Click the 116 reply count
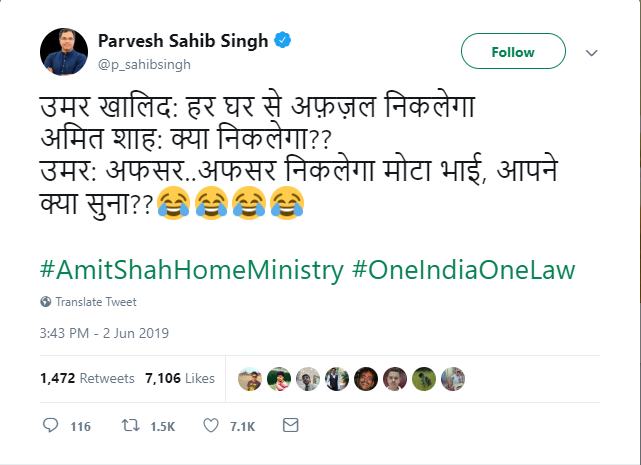This screenshot has width=641, height=465. 80,427
